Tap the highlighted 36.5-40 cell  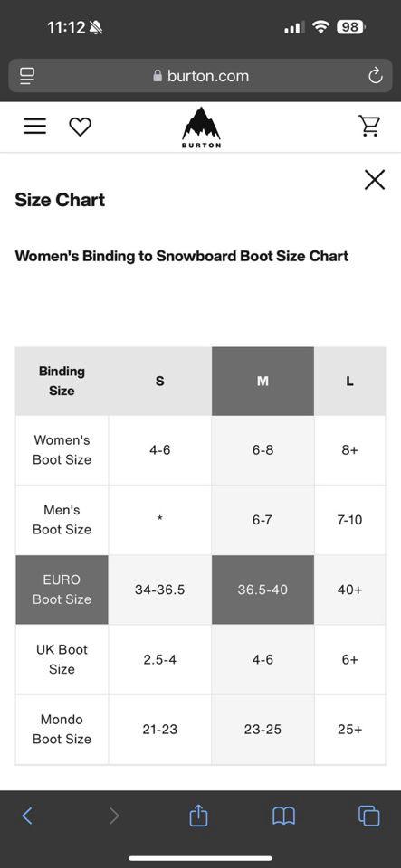[x=263, y=590]
